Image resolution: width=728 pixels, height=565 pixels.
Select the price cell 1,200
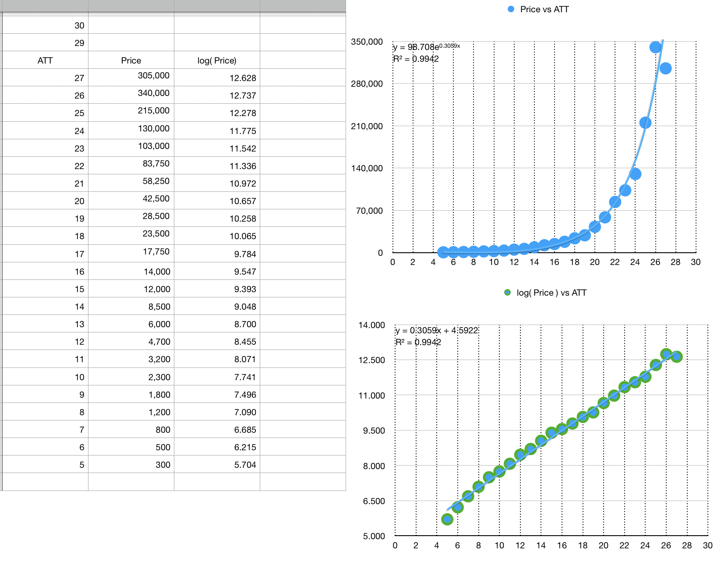coord(131,412)
